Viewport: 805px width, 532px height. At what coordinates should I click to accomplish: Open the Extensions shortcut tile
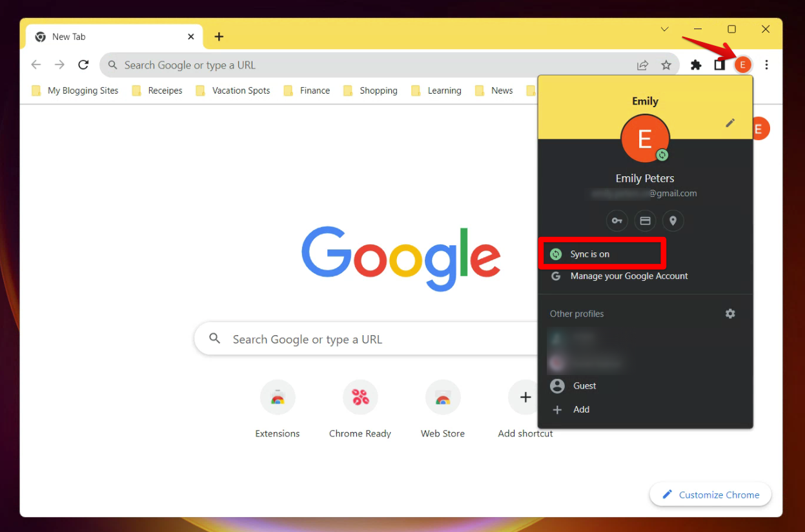(278, 409)
